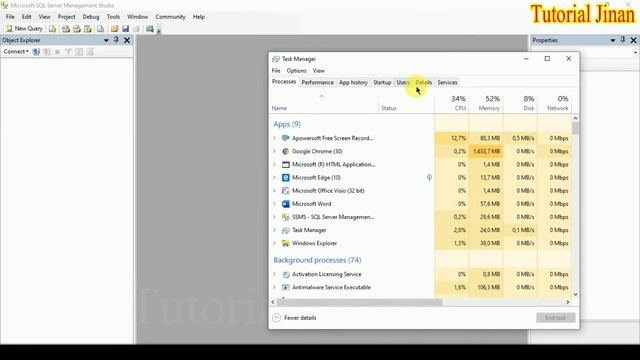Close the Properties panel

click(x=633, y=40)
